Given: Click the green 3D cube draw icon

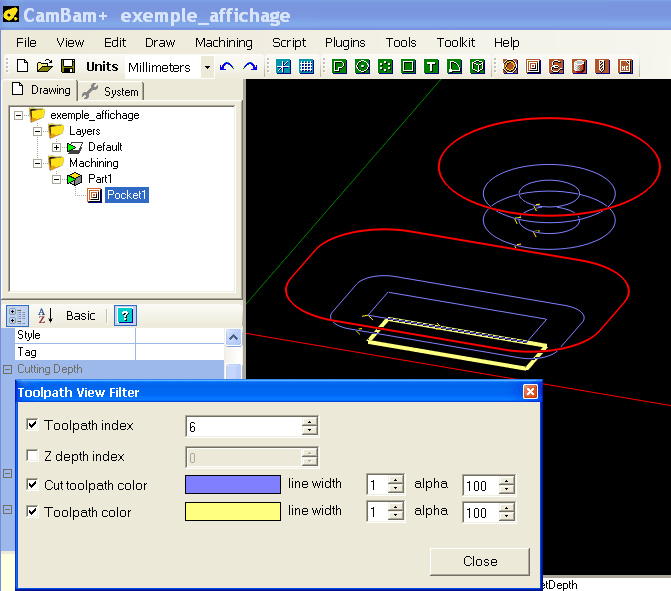Looking at the screenshot, I should coord(477,66).
